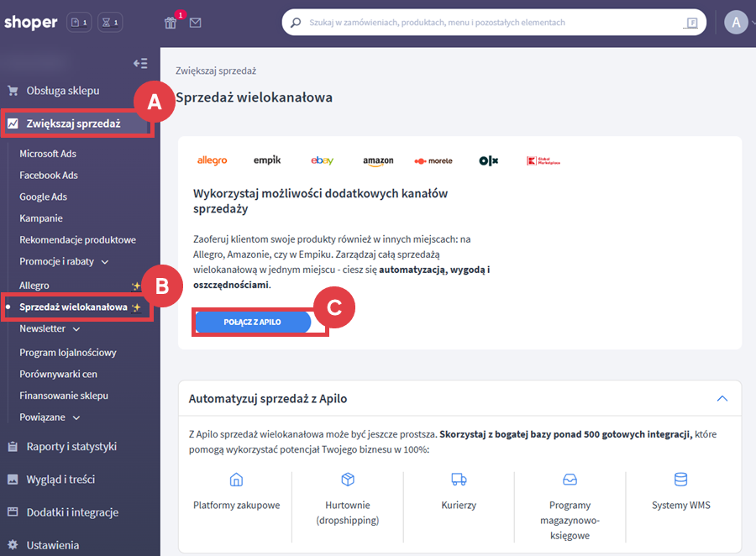756x556 pixels.
Task: Click the Shoper logo
Action: point(30,23)
